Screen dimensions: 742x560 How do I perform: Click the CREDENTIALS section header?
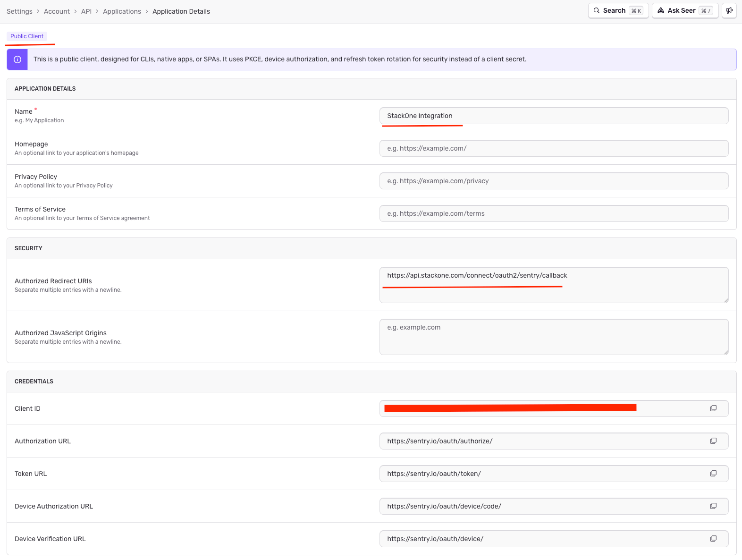coord(34,382)
